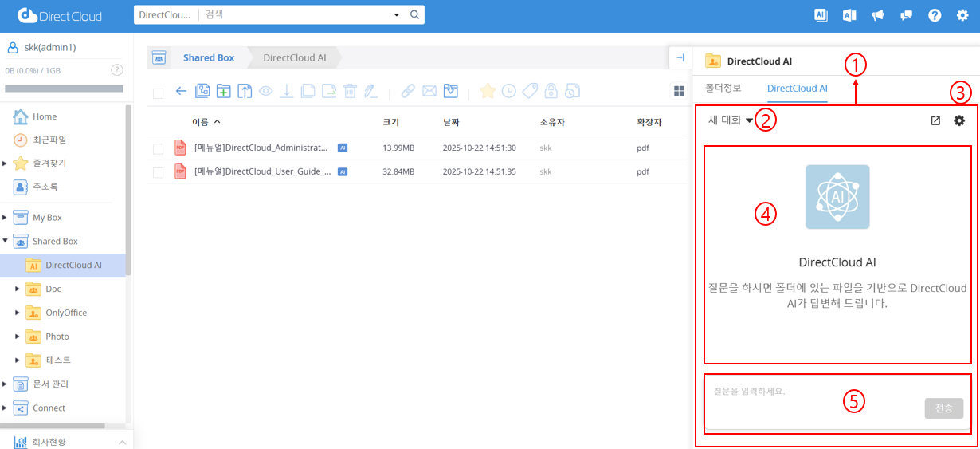980x449 pixels.
Task: Check the DirectCloud_User_Guide file checkbox
Action: 158,172
